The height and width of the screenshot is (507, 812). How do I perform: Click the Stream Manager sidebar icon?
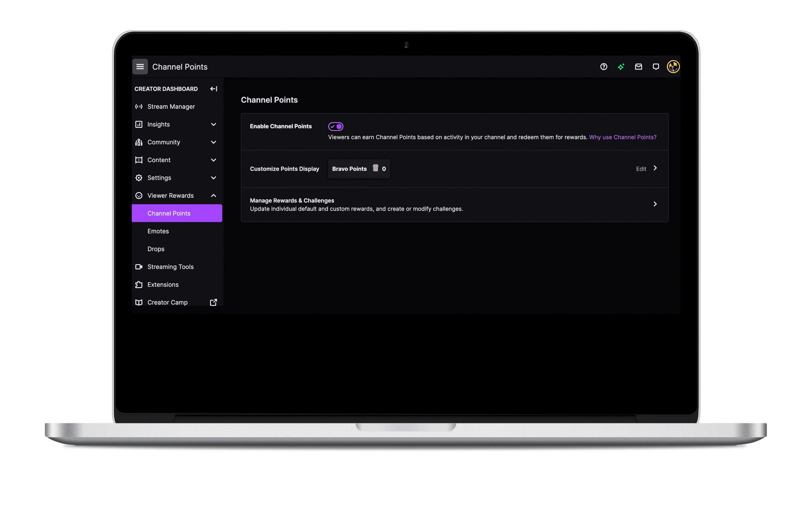pos(139,106)
